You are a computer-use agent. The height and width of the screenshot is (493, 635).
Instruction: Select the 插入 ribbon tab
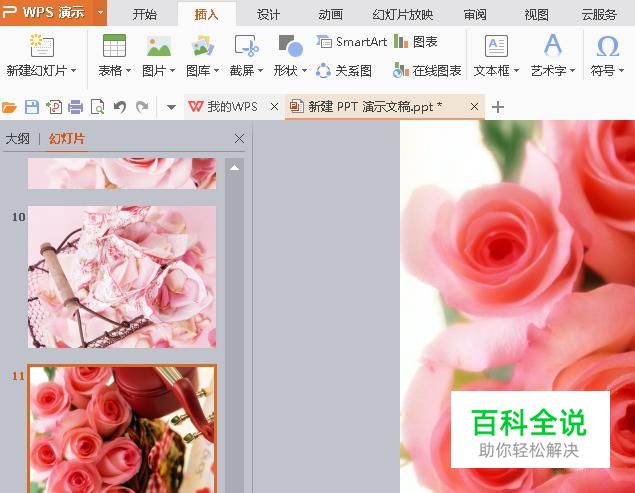coord(207,15)
